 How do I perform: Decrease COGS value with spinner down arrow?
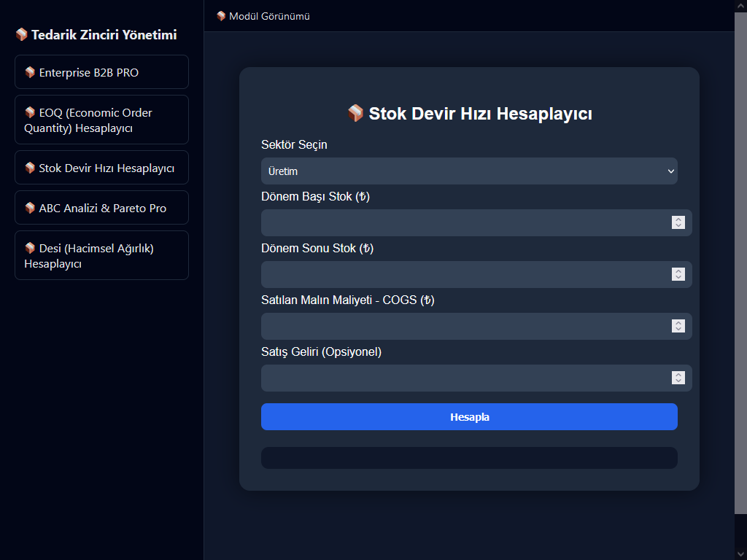coord(678,330)
